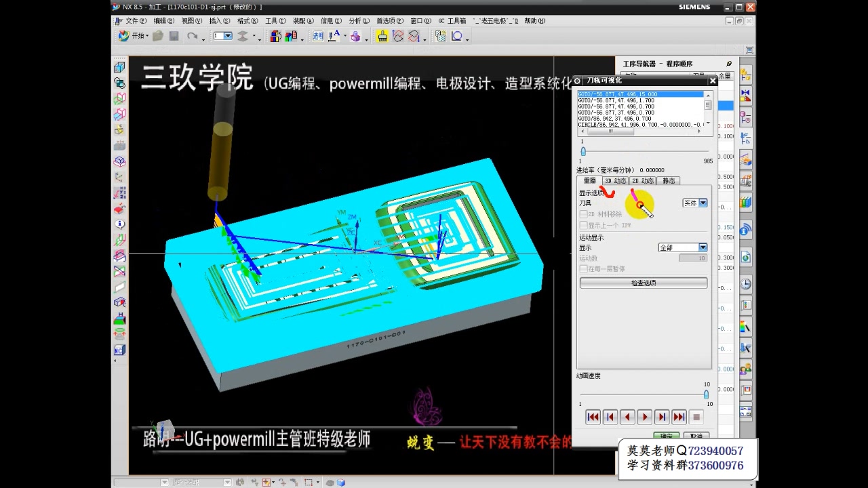
Task: Click the 透明 transparency toolbar icon
Action: coord(318,36)
